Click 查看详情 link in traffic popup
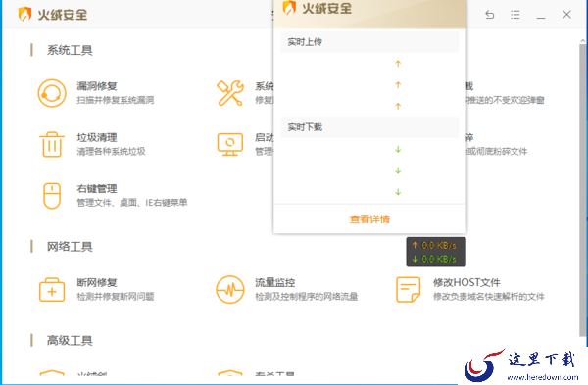Image resolution: width=588 pixels, height=385 pixels. [x=369, y=218]
